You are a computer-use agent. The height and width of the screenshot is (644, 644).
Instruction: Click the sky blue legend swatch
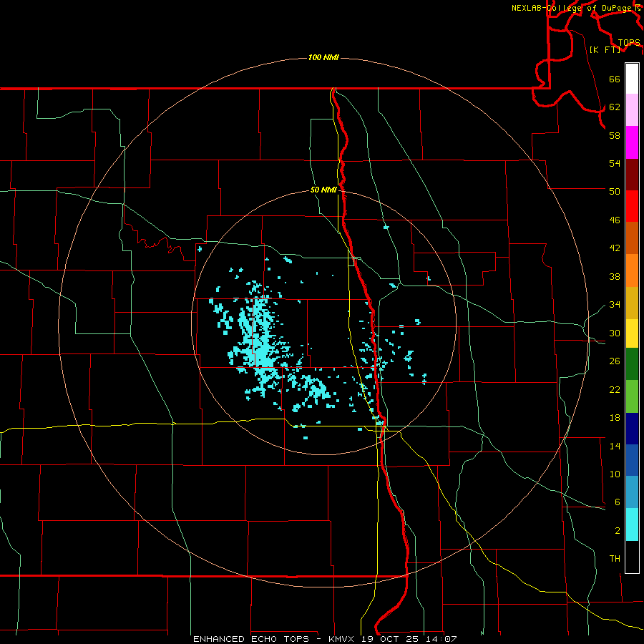point(632,492)
